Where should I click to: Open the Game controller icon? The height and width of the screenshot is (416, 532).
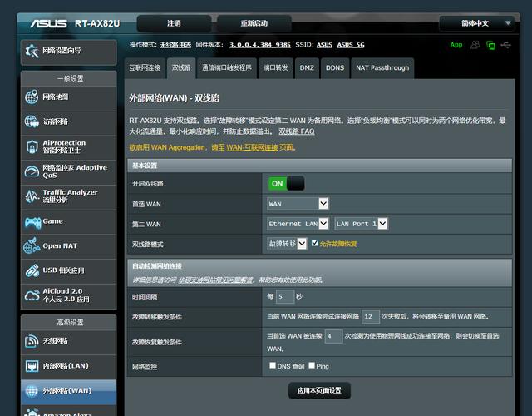(32, 222)
